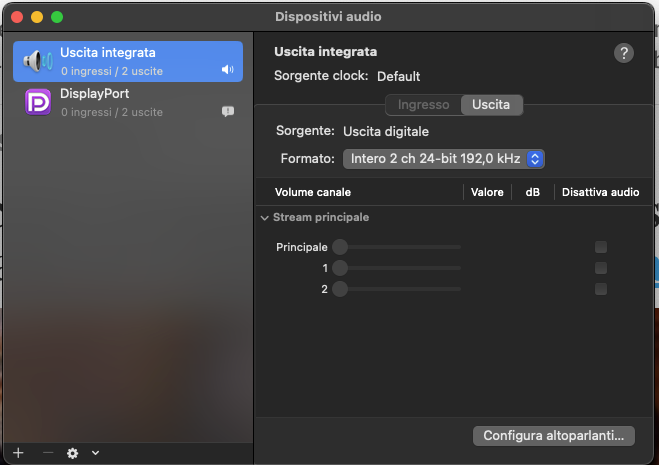Click Configura altoparlanti button
This screenshot has width=659, height=465.
tap(554, 436)
